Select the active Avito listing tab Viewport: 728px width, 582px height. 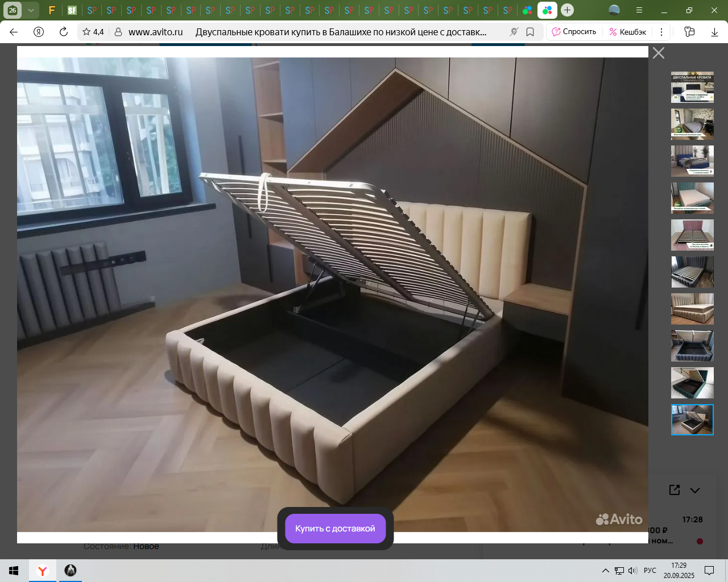click(x=547, y=10)
